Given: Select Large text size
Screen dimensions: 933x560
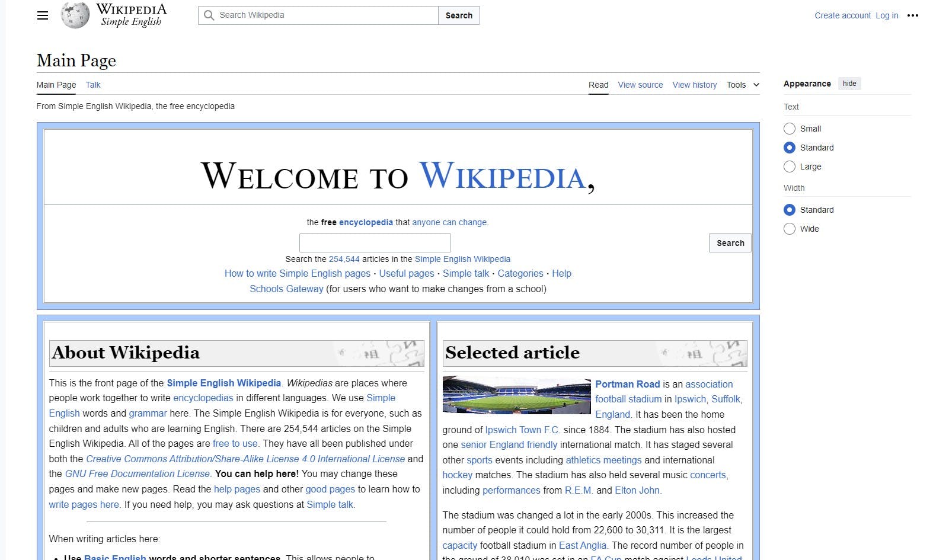Looking at the screenshot, I should tap(790, 167).
